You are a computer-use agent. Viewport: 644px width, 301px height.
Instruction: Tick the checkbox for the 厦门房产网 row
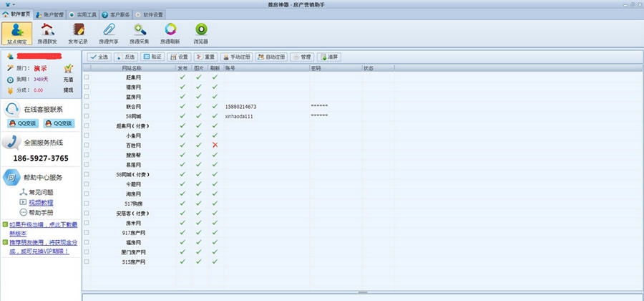coord(87,252)
